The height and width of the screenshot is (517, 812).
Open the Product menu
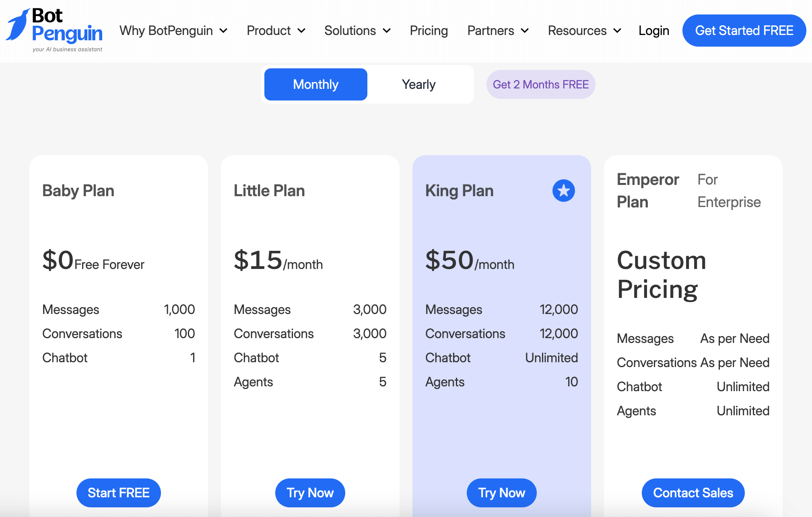276,31
